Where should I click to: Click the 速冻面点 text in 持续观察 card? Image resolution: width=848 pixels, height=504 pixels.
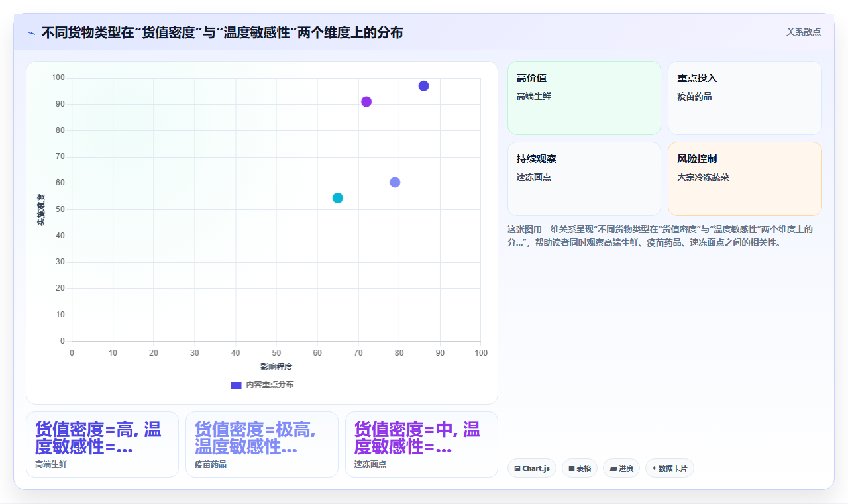point(534,177)
